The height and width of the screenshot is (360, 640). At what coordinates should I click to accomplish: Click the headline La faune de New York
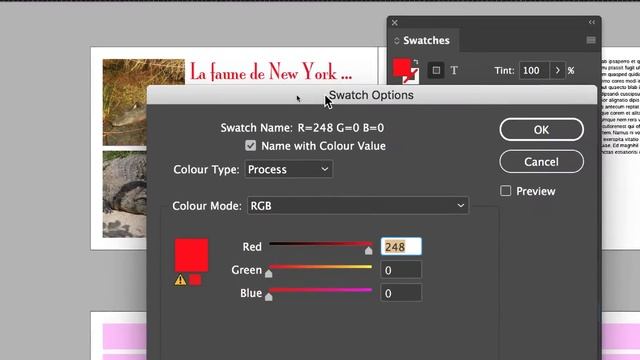tap(271, 72)
